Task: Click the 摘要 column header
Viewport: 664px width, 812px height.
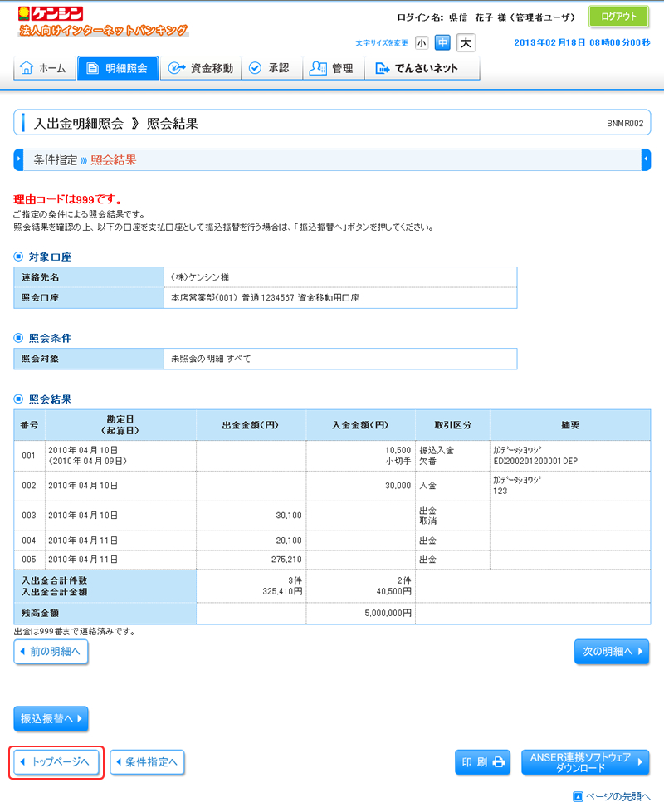Action: tap(570, 425)
